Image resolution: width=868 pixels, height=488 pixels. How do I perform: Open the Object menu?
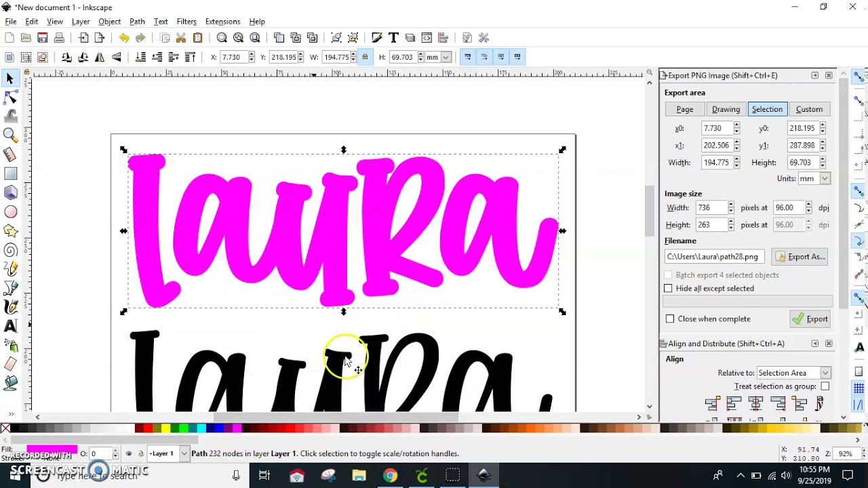point(109,22)
